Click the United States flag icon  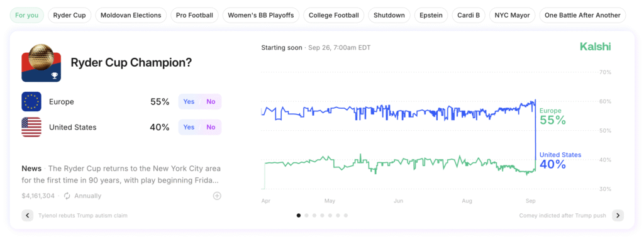[31, 127]
